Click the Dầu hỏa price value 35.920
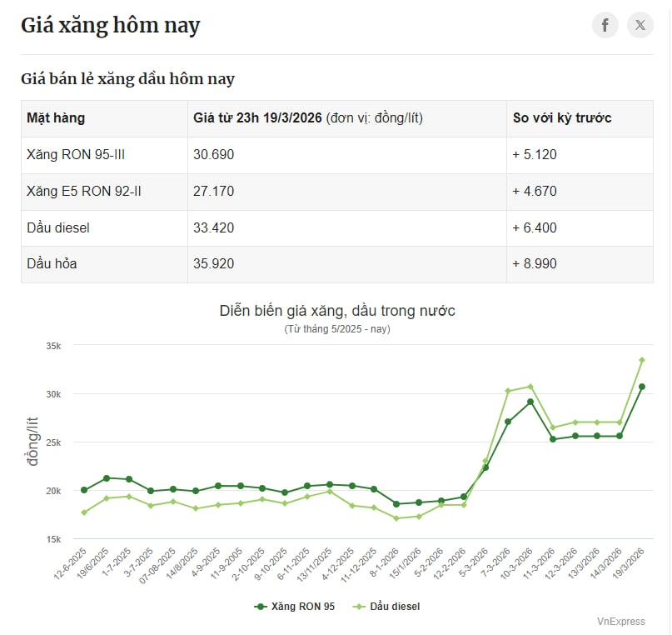This screenshot has width=672, height=635. pos(213,264)
